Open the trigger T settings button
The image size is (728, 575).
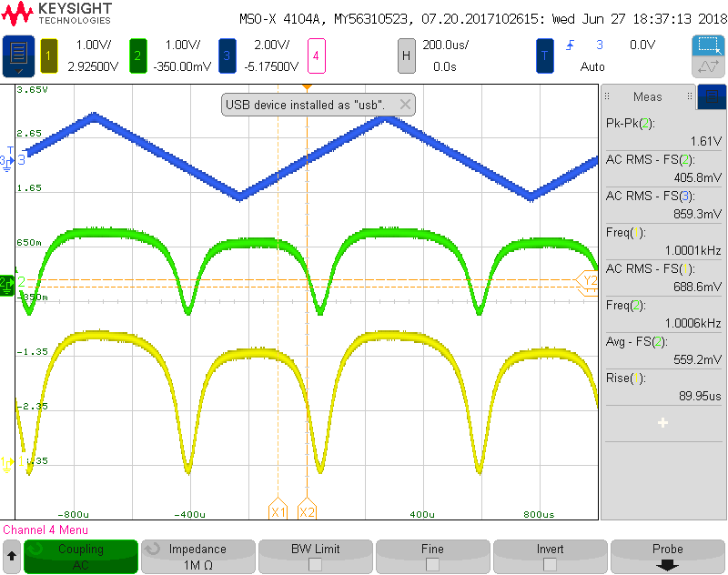click(x=544, y=56)
